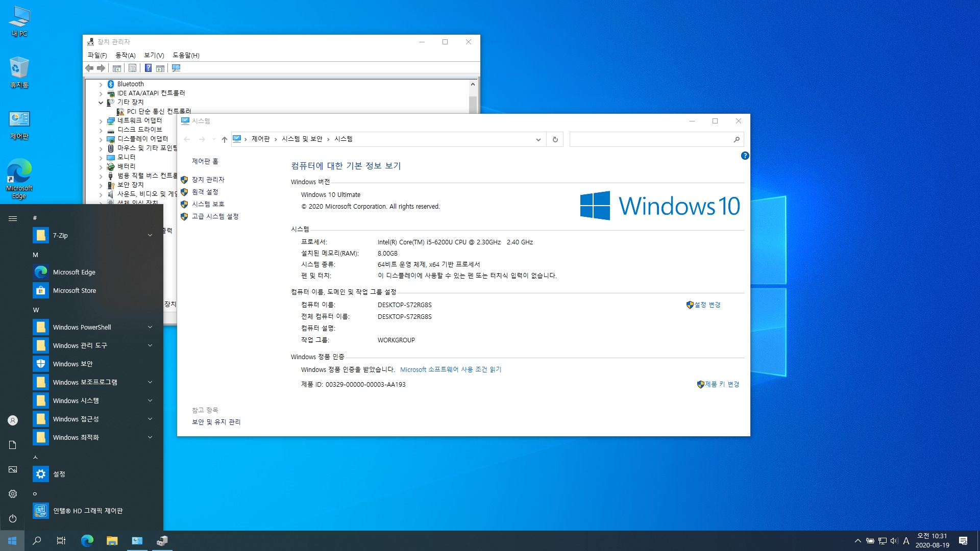This screenshot has width=980, height=551.
Task: Open File Explorer on taskbar
Action: tap(112, 541)
